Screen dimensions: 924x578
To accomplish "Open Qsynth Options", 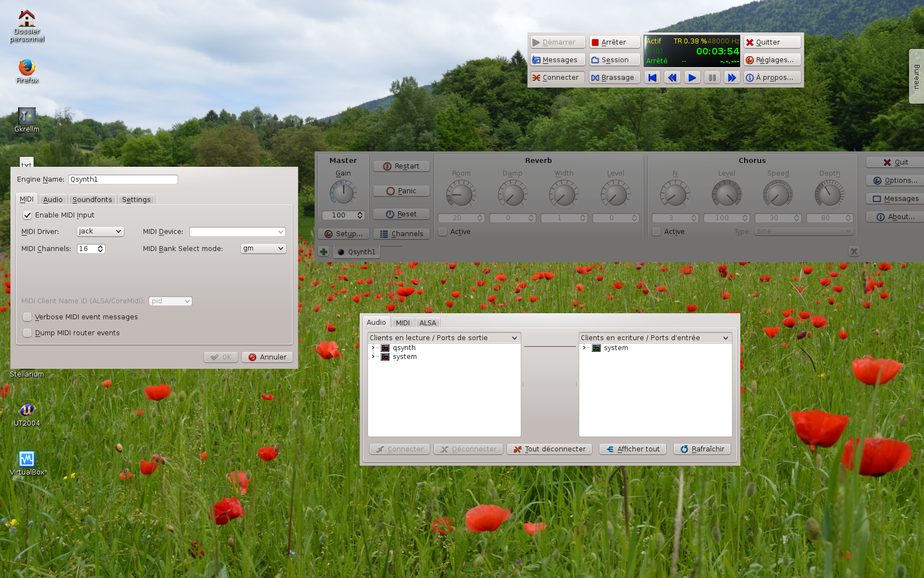I will pos(895,181).
